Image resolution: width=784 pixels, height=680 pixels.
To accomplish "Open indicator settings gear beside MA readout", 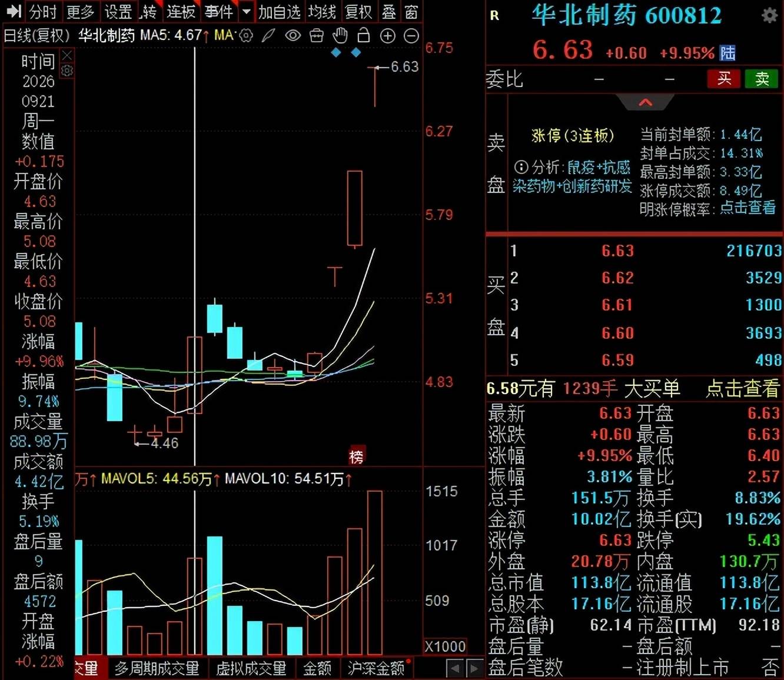I will [x=246, y=36].
